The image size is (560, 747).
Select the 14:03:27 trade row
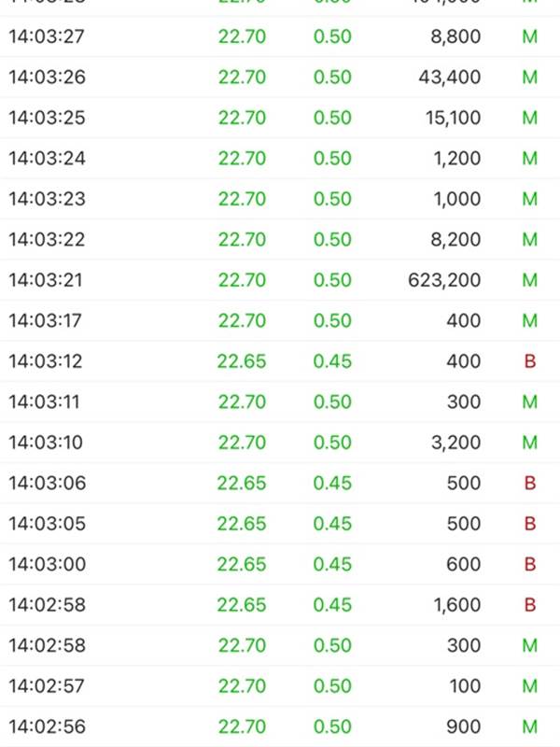pos(280,36)
